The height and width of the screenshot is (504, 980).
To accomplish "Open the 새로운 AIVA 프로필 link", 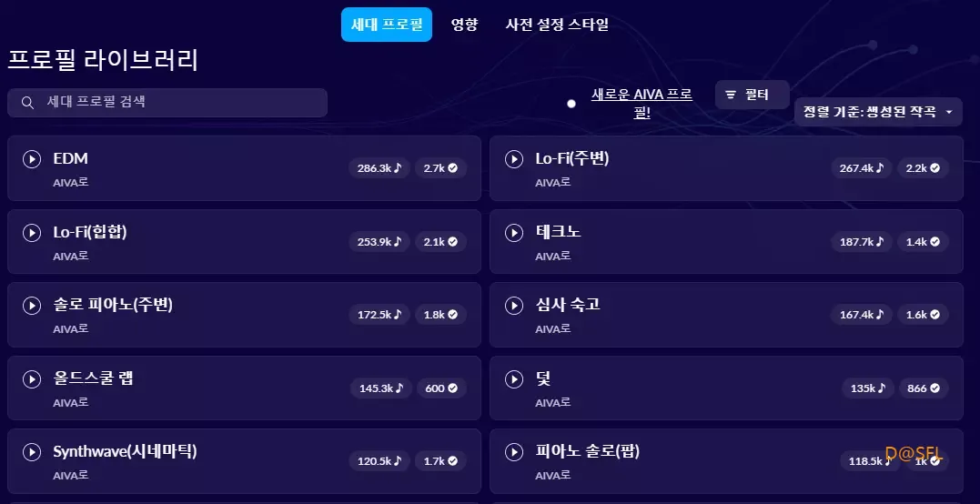I will [x=642, y=104].
